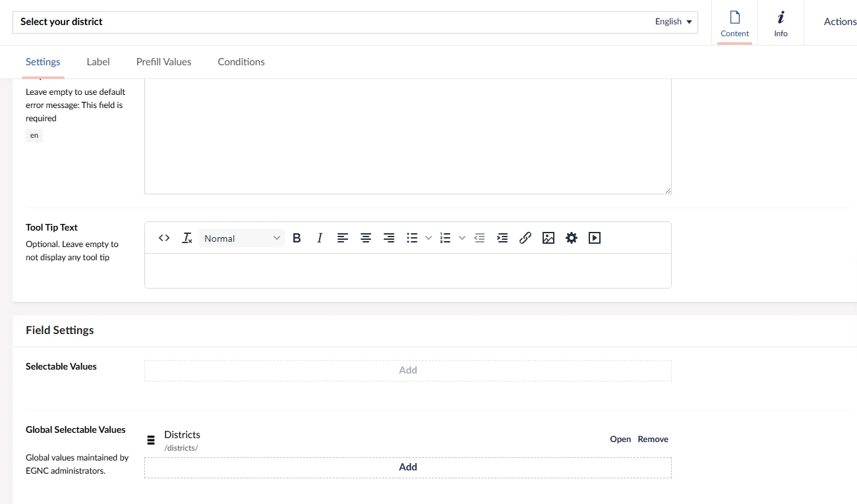Click the gear icon in editor toolbar
This screenshot has height=504, width=857.
[572, 238]
